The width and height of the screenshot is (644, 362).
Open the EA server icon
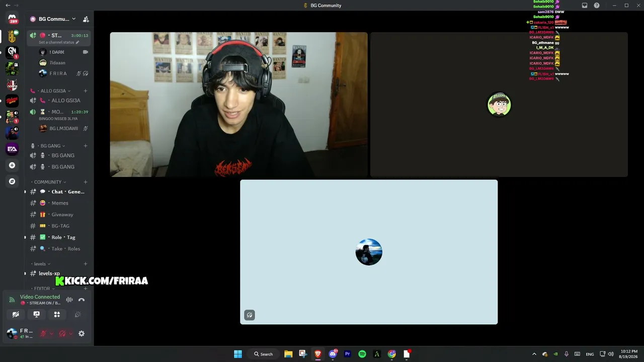[12, 149]
